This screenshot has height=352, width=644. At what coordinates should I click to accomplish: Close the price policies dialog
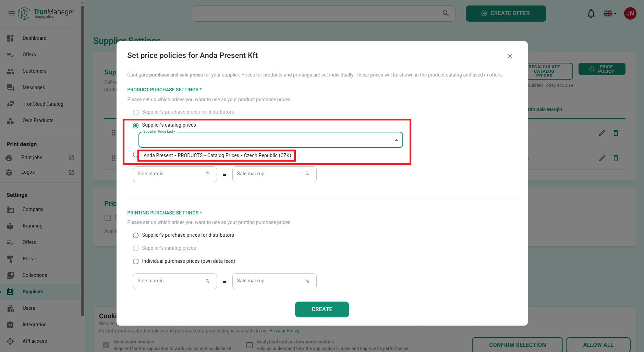click(510, 56)
